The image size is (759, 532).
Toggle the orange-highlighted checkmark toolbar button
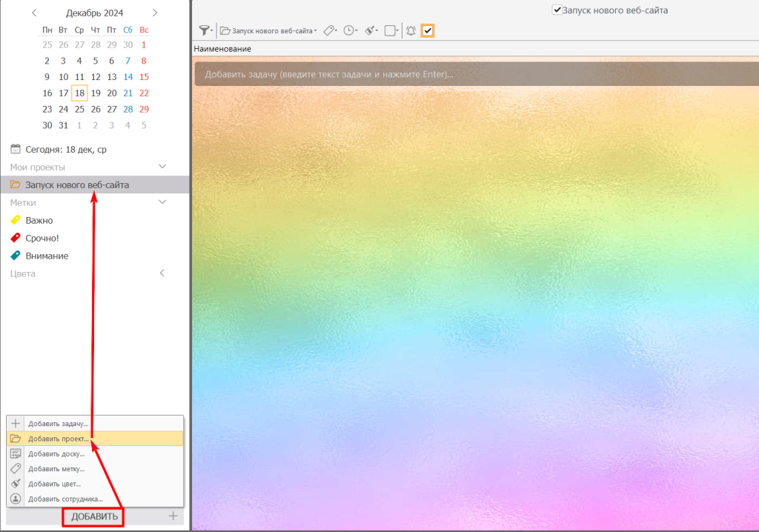pyautogui.click(x=428, y=30)
